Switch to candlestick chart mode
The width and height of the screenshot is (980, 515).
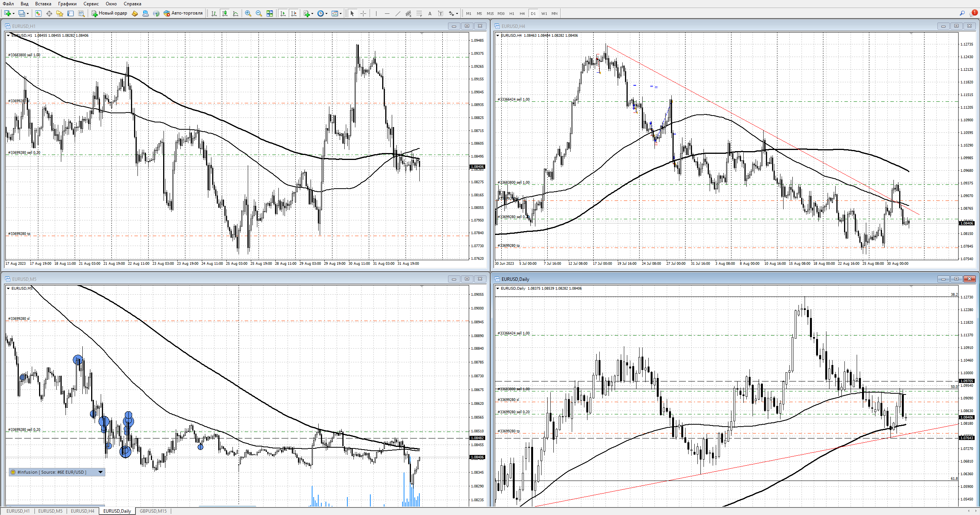(x=225, y=13)
